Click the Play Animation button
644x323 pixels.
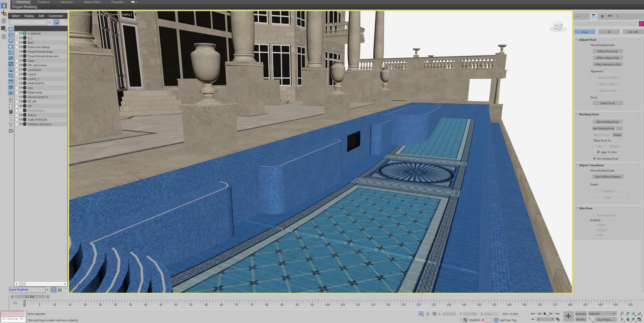tap(545, 314)
